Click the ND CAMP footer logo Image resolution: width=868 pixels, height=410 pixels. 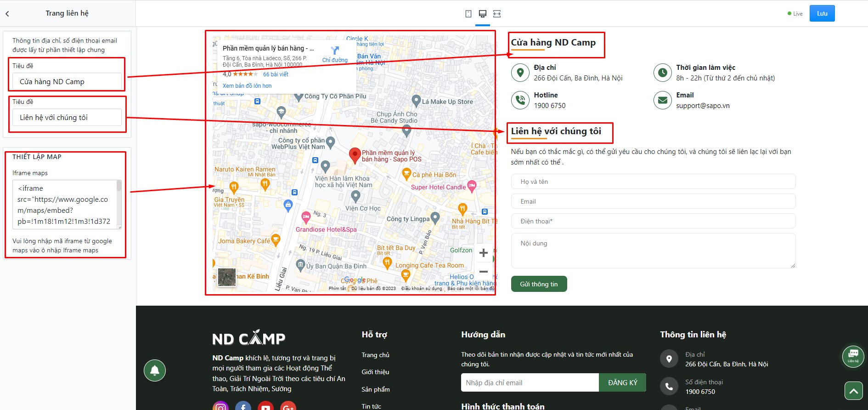[249, 338]
